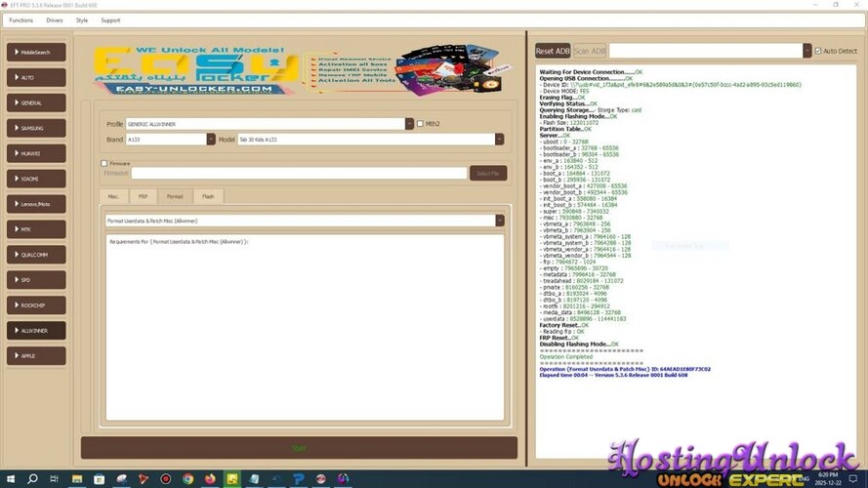Open the Functions menu
The width and height of the screenshot is (868, 488).
(x=21, y=20)
